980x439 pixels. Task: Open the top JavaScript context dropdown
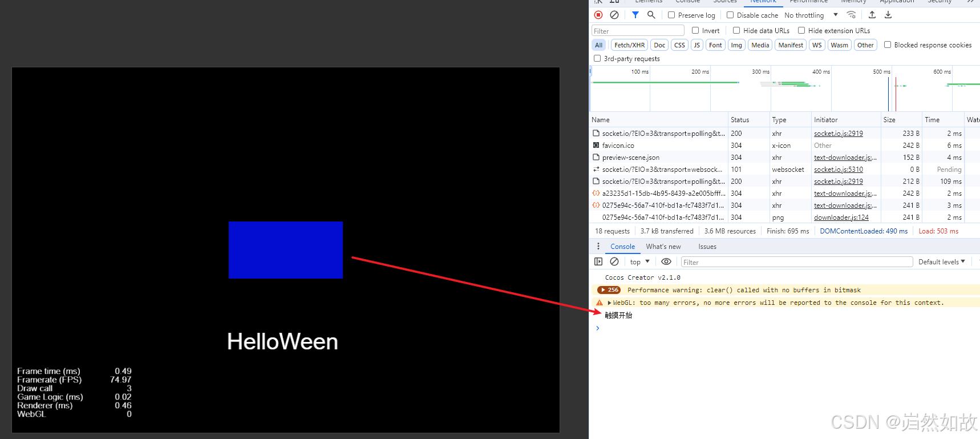click(639, 262)
